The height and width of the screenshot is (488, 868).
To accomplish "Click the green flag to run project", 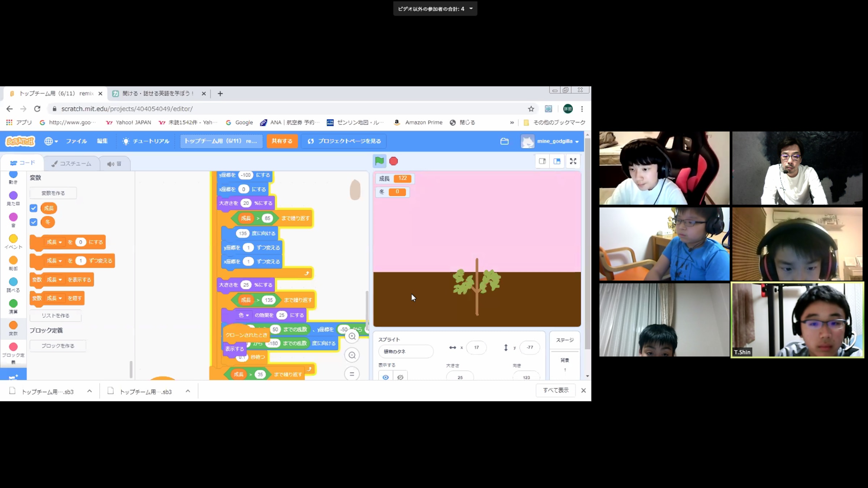I will [379, 161].
